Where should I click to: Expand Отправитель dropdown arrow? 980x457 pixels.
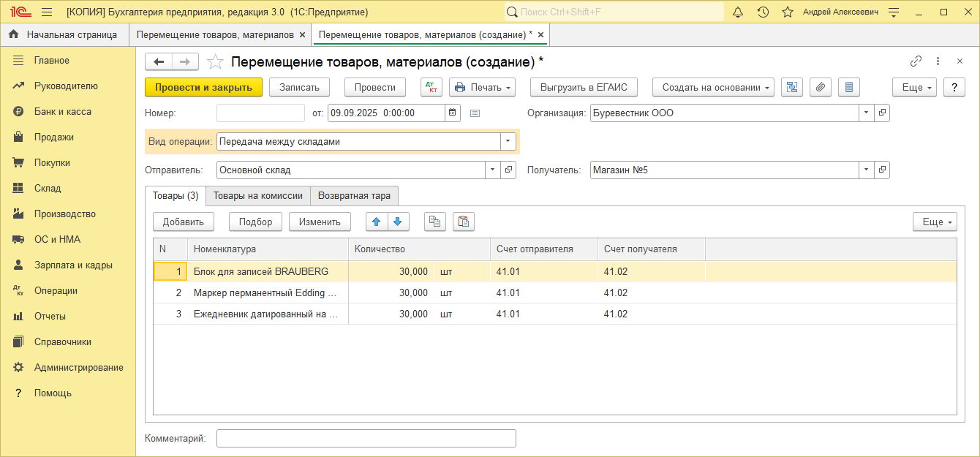493,170
